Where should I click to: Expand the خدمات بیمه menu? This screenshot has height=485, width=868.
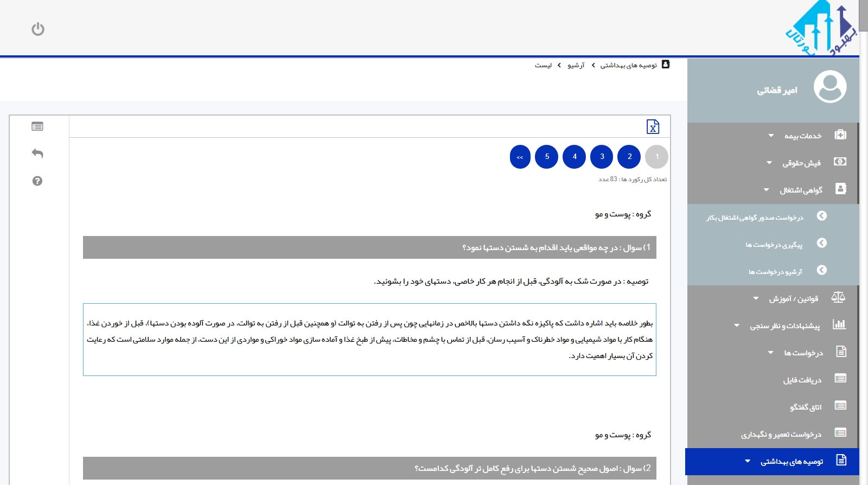(x=771, y=136)
